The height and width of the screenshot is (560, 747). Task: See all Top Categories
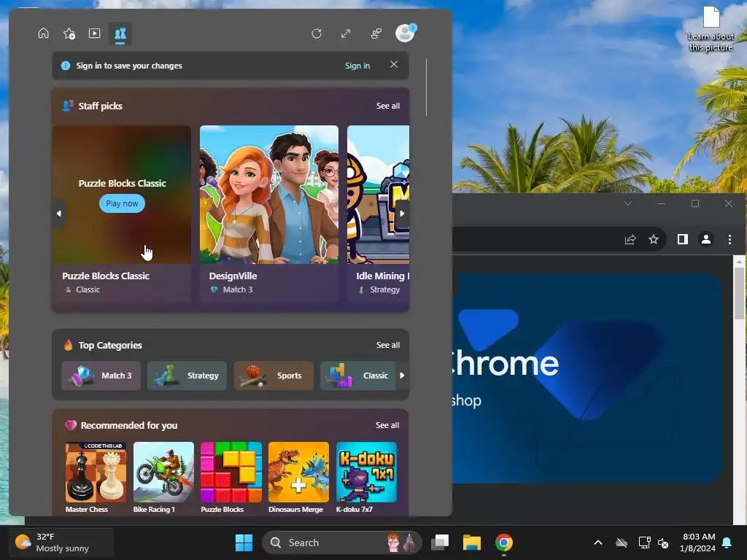point(388,345)
